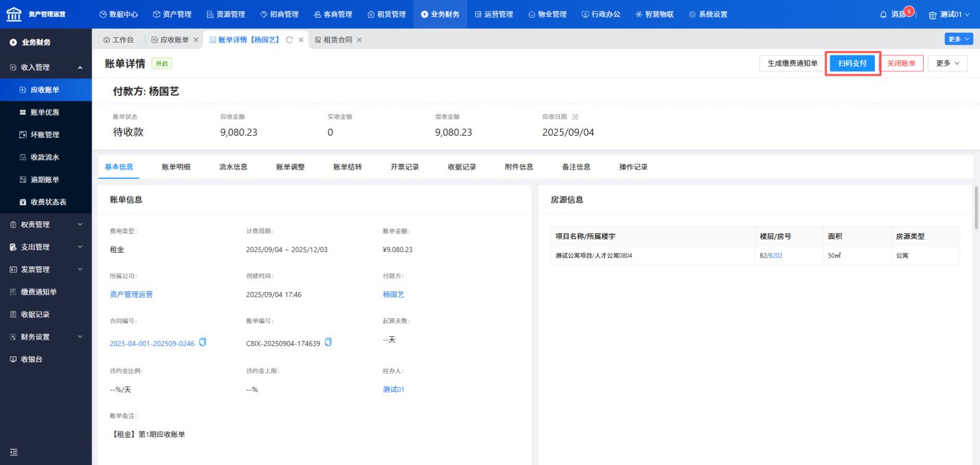Switch to the 账单明细 tab

(x=176, y=167)
